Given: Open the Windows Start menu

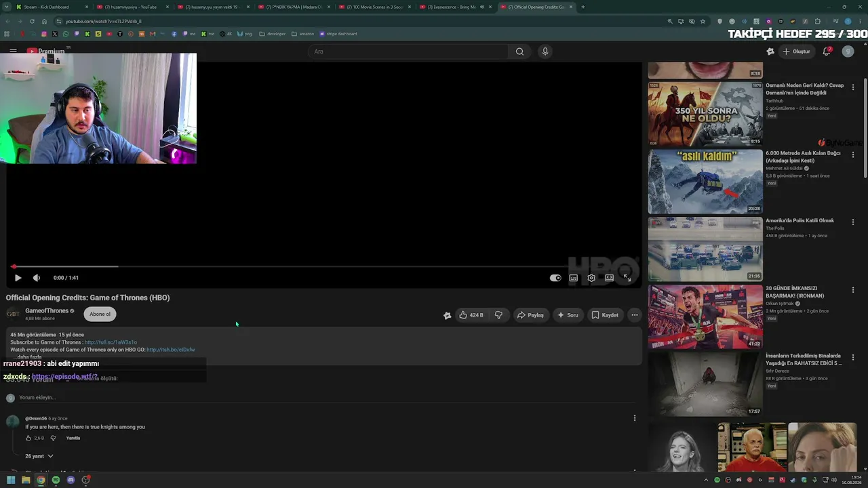Looking at the screenshot, I should pos(11,480).
